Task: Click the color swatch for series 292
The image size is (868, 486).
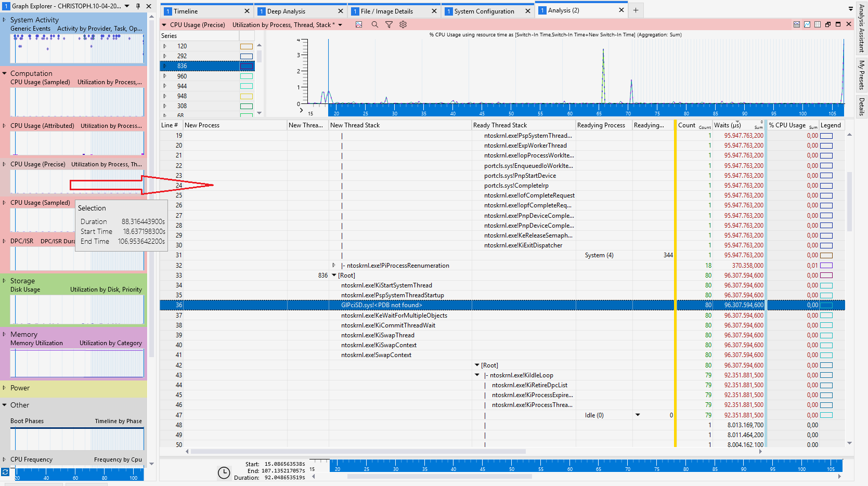Action: pos(247,56)
